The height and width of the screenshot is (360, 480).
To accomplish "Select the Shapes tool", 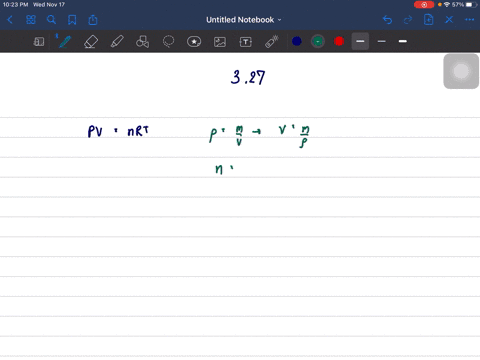I will 142,42.
